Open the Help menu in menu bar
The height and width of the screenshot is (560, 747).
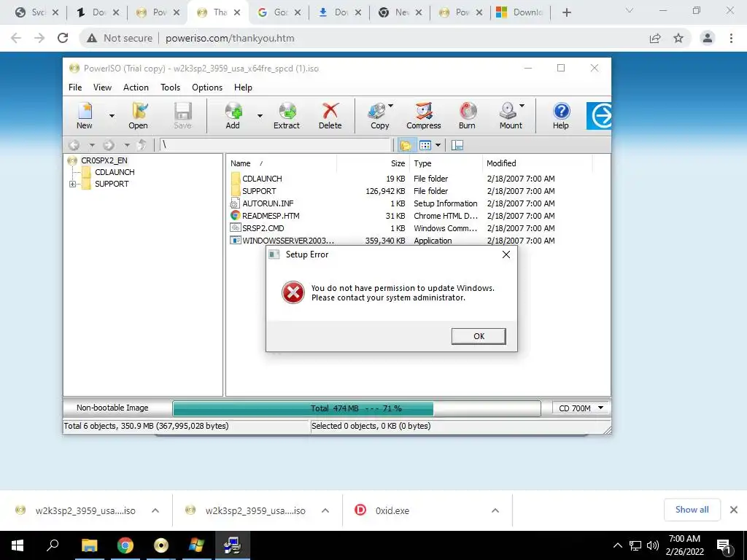(243, 87)
